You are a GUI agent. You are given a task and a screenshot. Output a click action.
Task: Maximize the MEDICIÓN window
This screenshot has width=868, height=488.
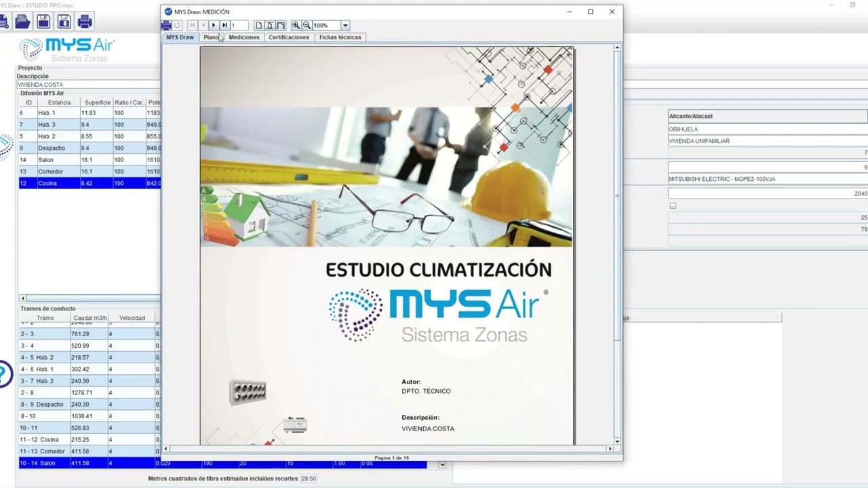click(x=591, y=12)
